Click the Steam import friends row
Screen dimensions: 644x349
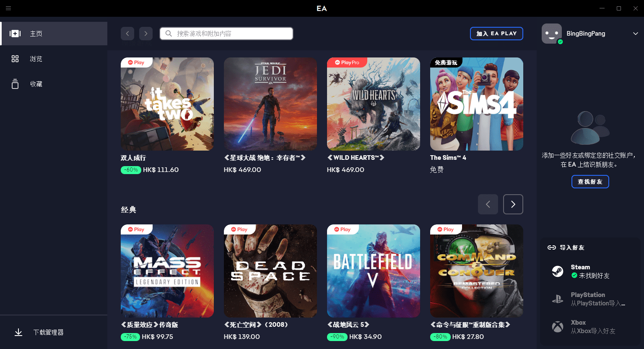point(590,271)
